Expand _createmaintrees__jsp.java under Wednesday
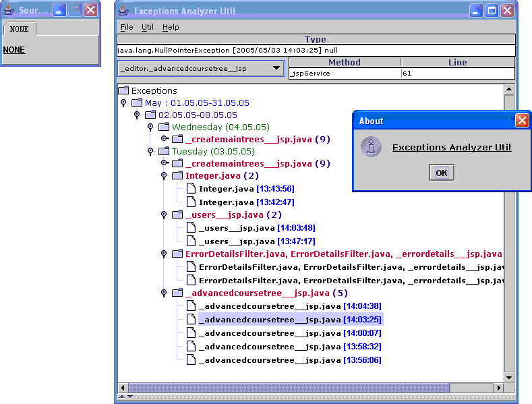 [165, 138]
